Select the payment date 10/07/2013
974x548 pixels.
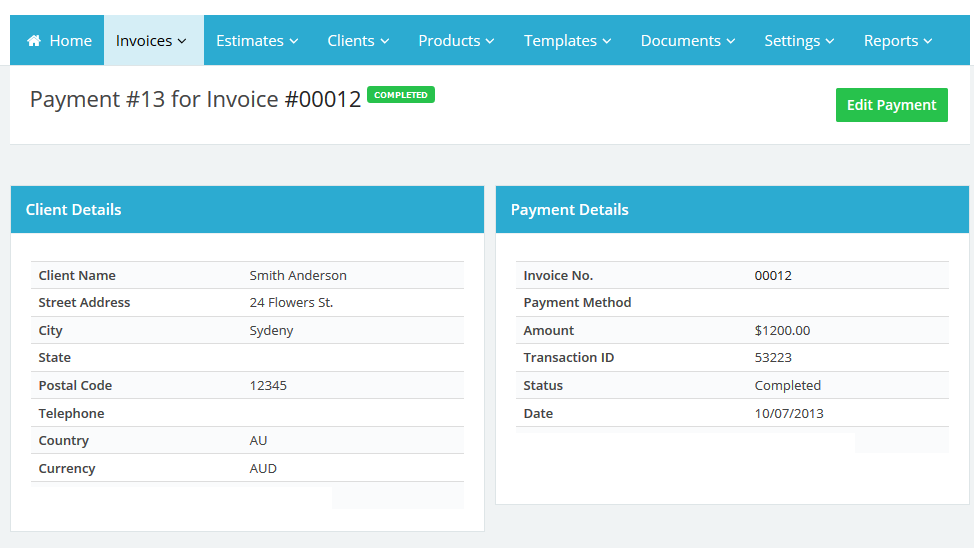click(x=789, y=414)
